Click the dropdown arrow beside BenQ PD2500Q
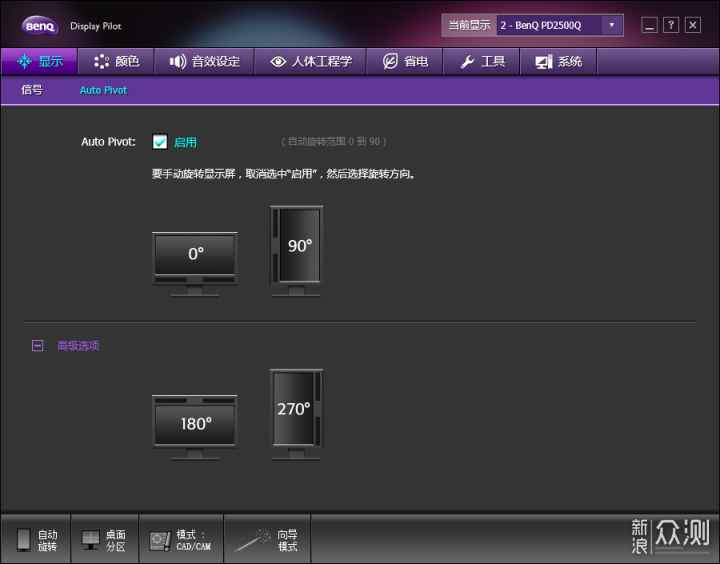Viewport: 720px width, 564px height. [612, 25]
